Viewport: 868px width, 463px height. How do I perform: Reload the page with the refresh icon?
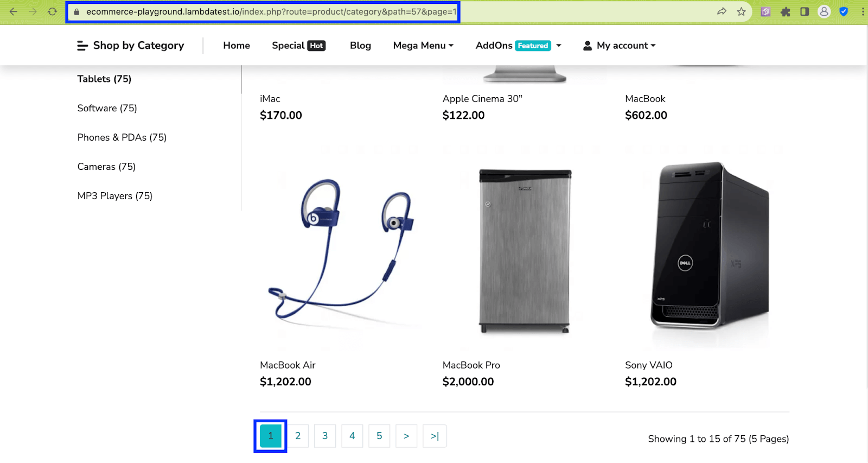pyautogui.click(x=52, y=11)
